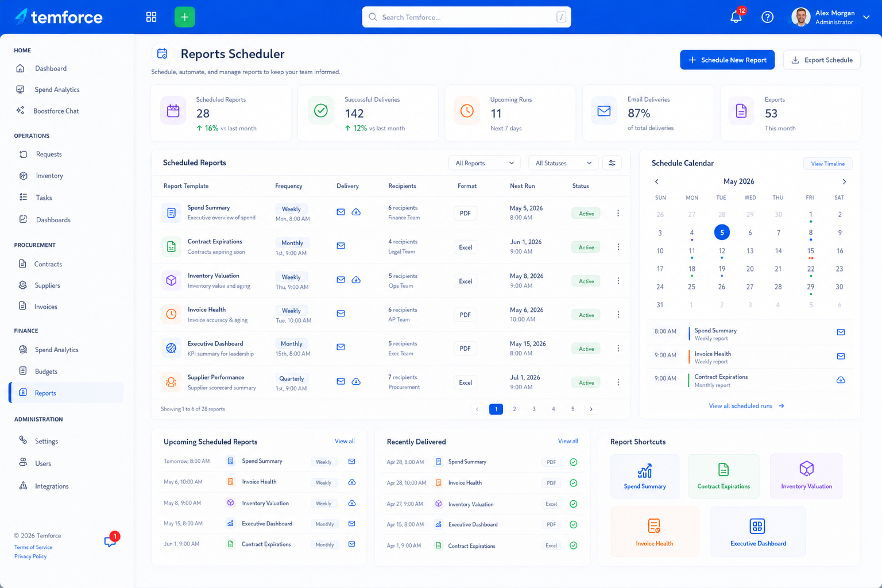Open row menu for Inventory Valuation
Viewport: 882px width, 588px height.
point(618,281)
